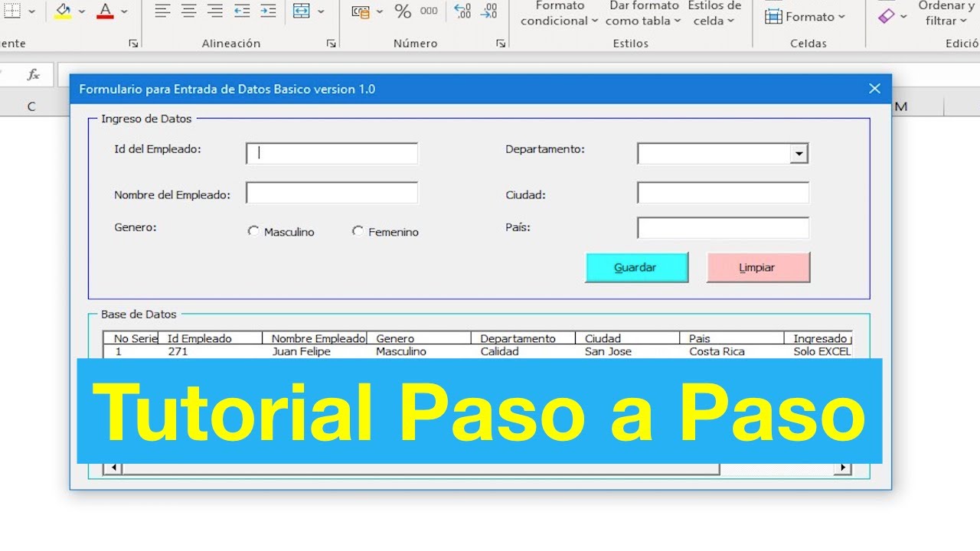Center the cell text horizontally
Viewport: 980px width, 551px height.
[189, 11]
